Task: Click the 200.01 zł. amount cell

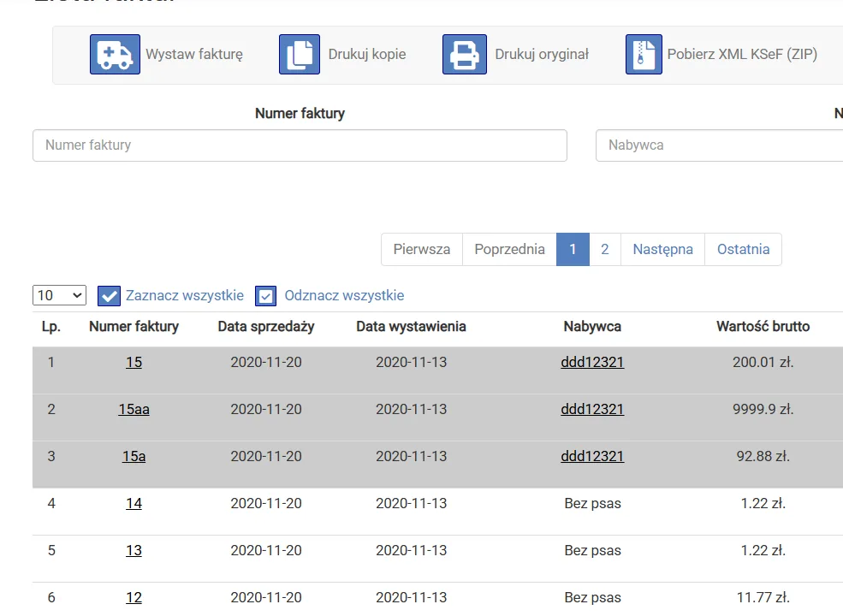Action: tap(763, 362)
